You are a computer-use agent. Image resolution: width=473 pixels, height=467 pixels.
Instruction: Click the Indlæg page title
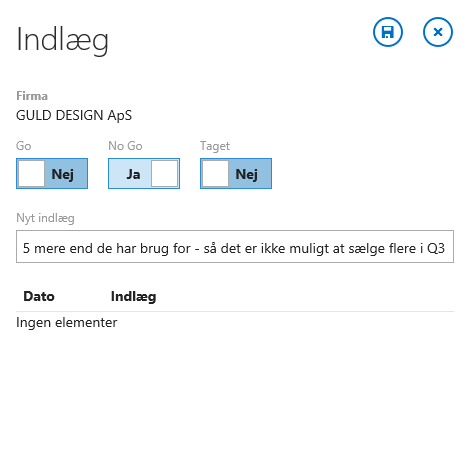[x=62, y=40]
